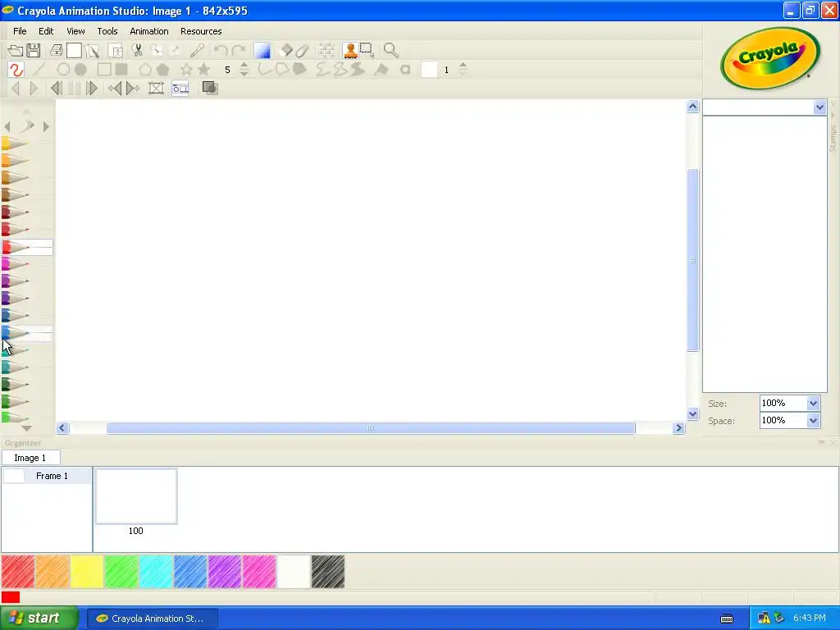
Task: Activate the orange stamp tool
Action: click(350, 50)
